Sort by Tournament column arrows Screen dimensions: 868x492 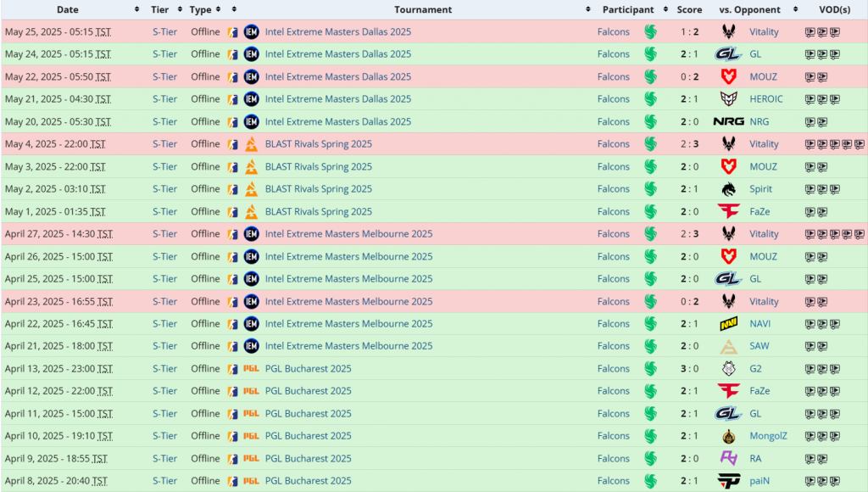[x=588, y=9]
